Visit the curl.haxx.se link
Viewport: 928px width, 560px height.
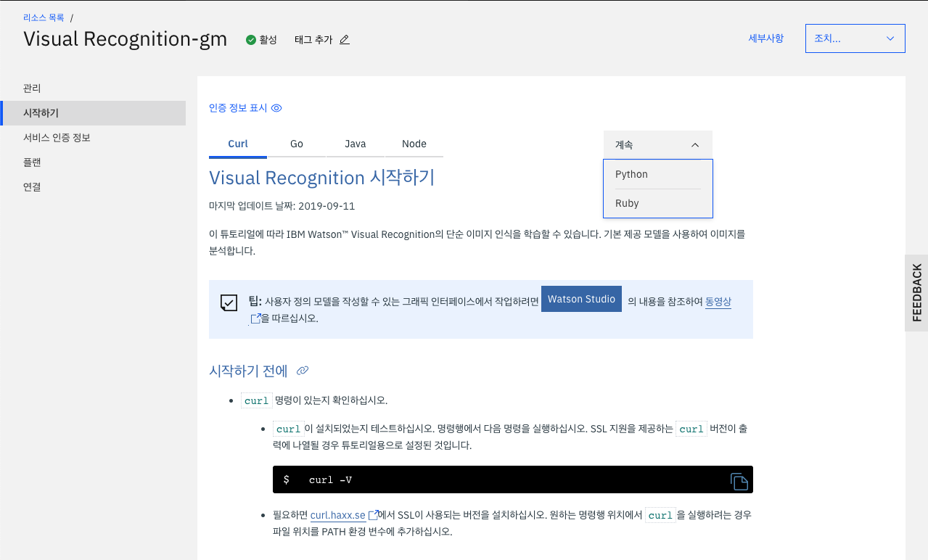click(338, 516)
